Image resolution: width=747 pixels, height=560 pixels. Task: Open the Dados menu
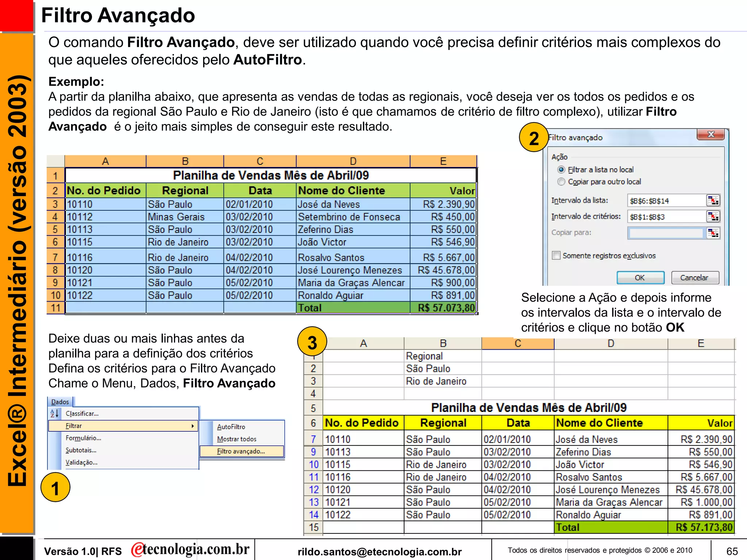tap(60, 402)
